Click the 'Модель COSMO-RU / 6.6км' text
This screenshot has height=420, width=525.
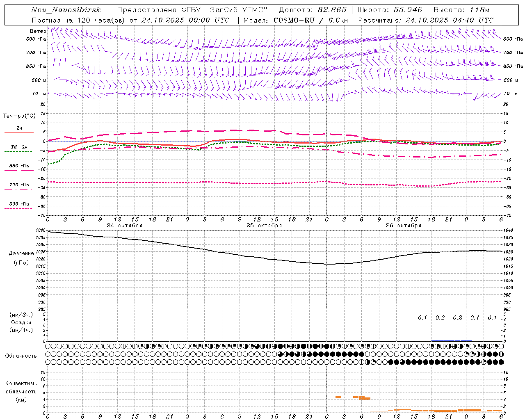tap(296, 20)
